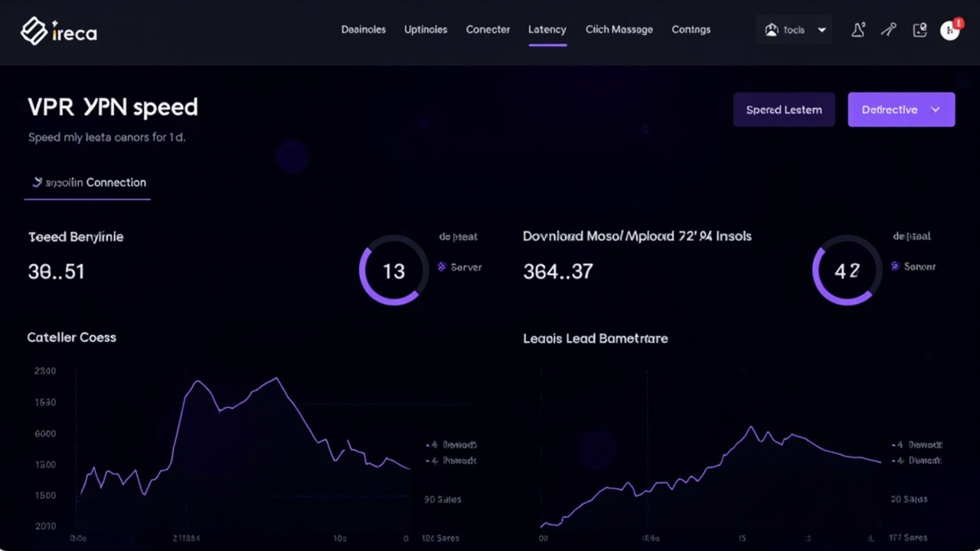Viewport: 980px width, 551px height.
Task: Click the value 38..51
Action: (56, 272)
